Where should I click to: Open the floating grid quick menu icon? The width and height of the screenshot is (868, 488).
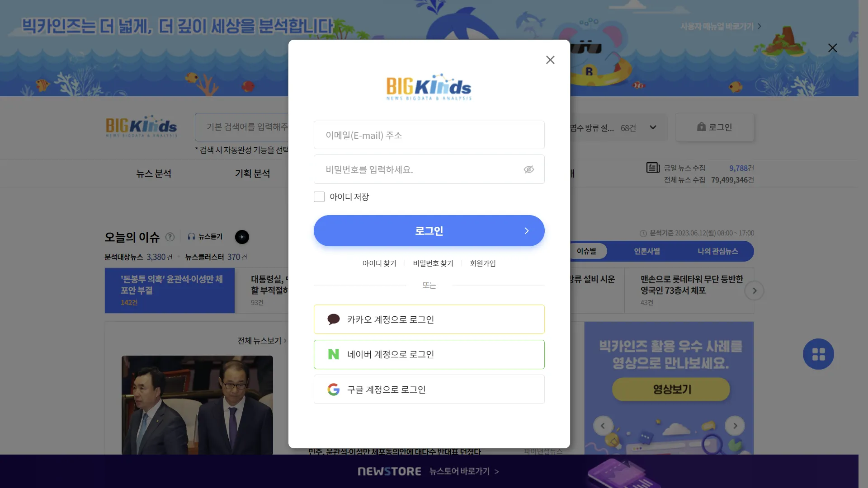(x=818, y=354)
